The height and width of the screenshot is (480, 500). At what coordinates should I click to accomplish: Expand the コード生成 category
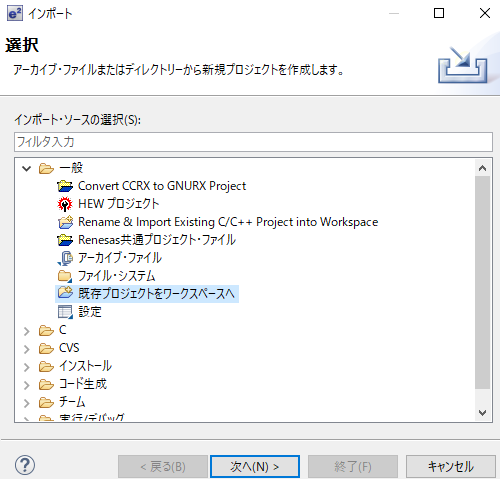(27, 385)
